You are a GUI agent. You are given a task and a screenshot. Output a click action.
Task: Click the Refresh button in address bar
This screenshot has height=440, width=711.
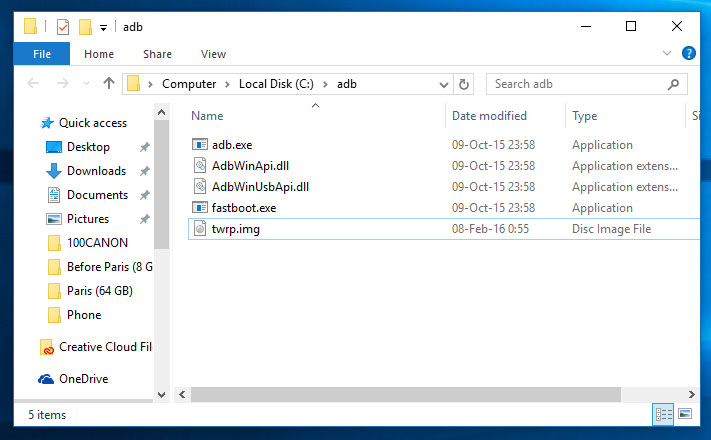(x=463, y=85)
